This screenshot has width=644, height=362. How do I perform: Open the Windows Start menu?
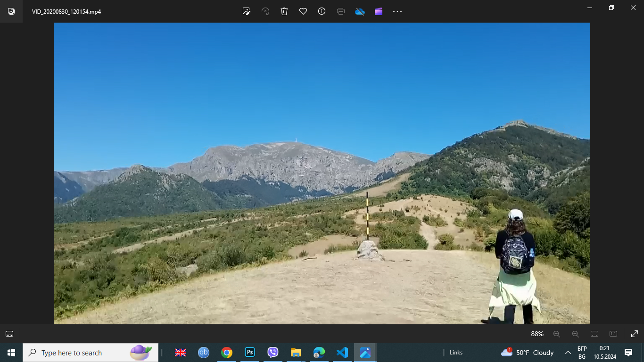[11, 353]
